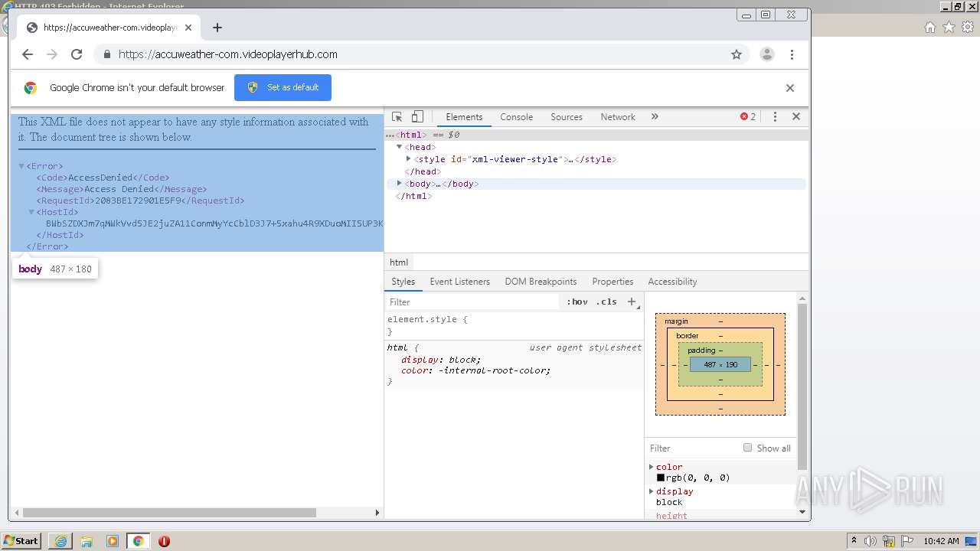Click the computed styles Filter field
The height and width of the screenshot is (551, 980).
click(x=693, y=448)
